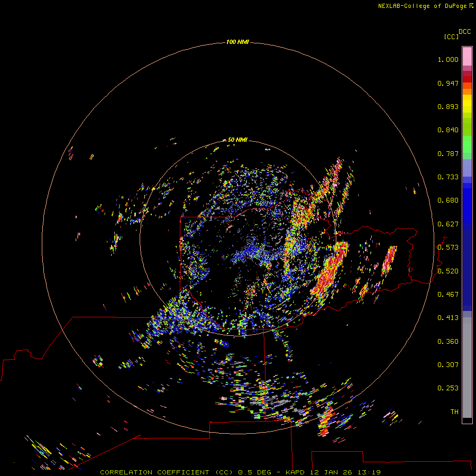
Task: Click the 0.787 scale value
Action: click(448, 153)
